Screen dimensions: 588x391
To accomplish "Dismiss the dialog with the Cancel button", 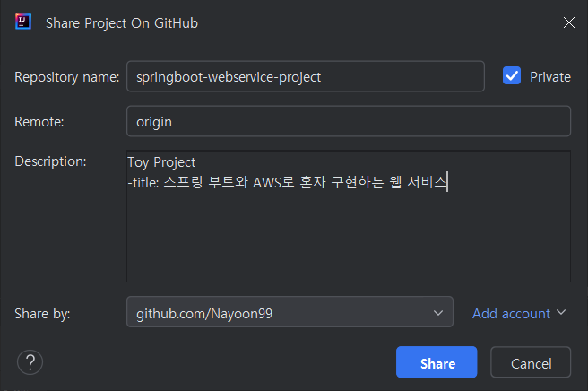I will pos(531,362).
